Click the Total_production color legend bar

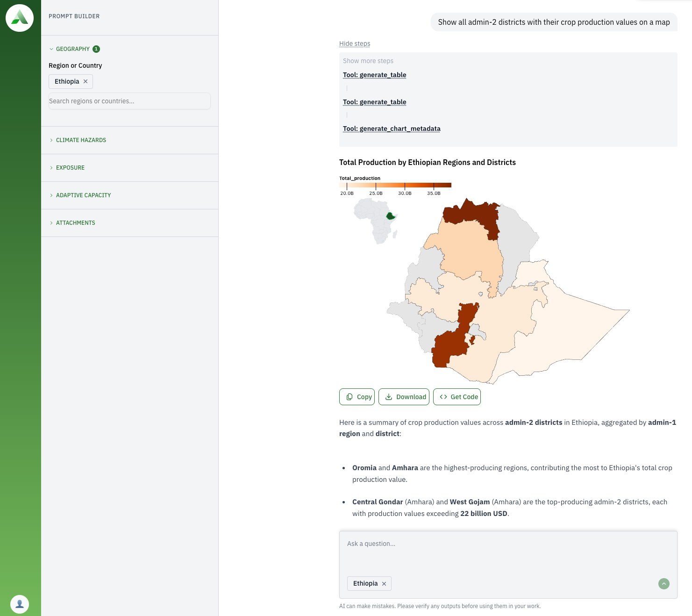coord(395,185)
